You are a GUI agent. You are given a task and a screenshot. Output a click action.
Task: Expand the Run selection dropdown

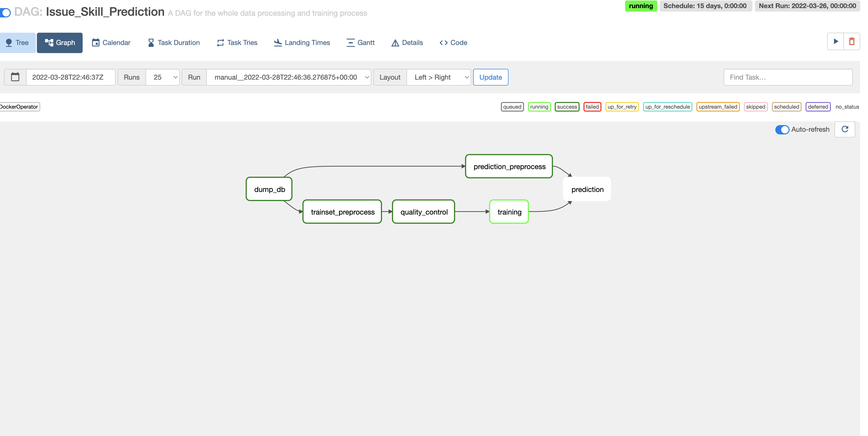pyautogui.click(x=288, y=77)
